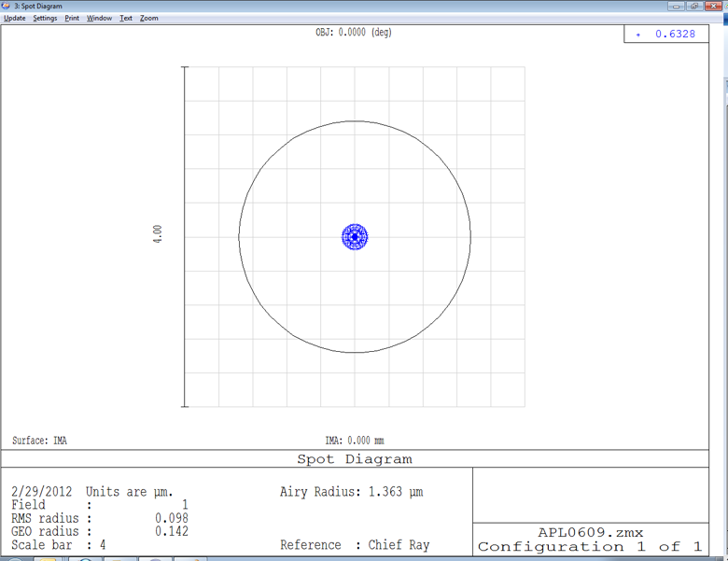Open the Text menu

point(126,19)
